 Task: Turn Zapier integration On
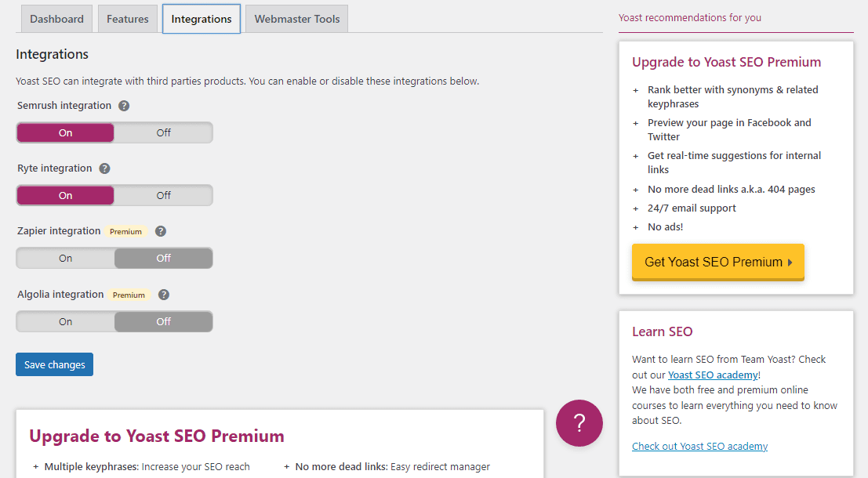coord(65,259)
